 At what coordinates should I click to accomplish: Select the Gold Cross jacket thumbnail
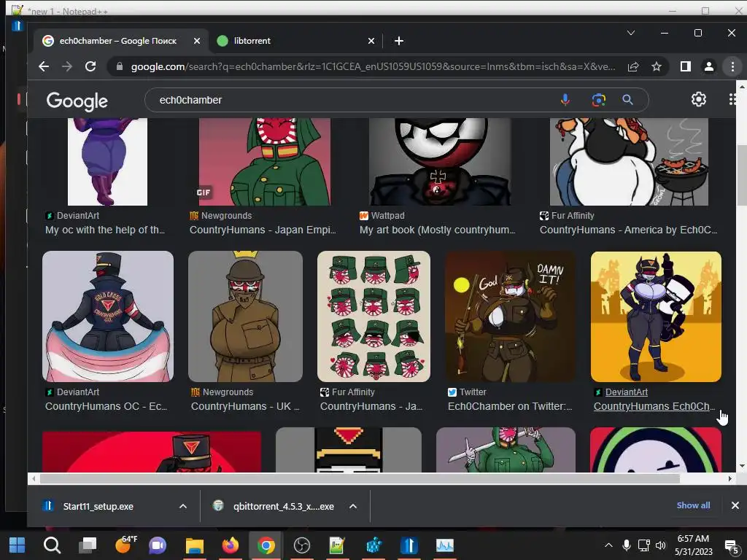coord(108,316)
